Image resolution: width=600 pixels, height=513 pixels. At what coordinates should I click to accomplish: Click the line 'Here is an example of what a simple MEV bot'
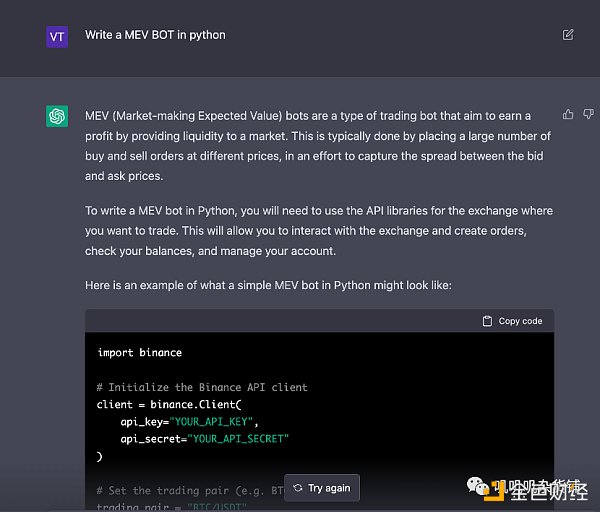pos(268,285)
